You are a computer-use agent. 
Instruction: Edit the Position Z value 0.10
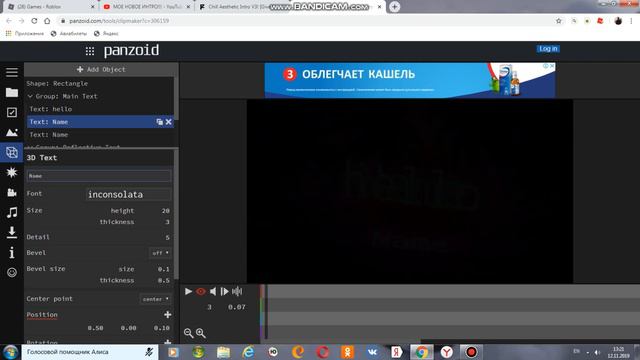click(162, 328)
